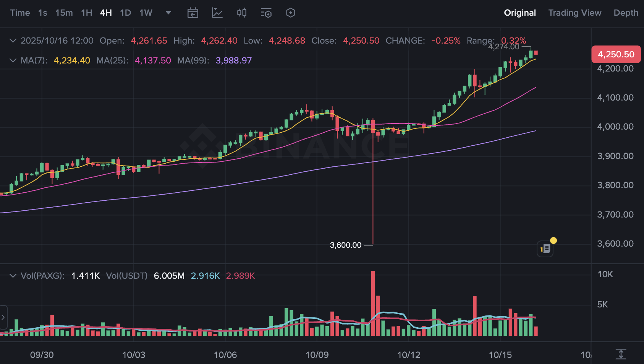Open chart display settings icon
The height and width of the screenshot is (364, 644).
point(266,13)
